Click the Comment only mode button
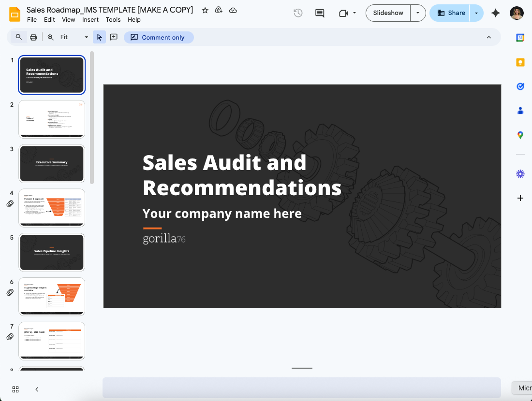Screen dimensions: 532x401 tap(159, 37)
